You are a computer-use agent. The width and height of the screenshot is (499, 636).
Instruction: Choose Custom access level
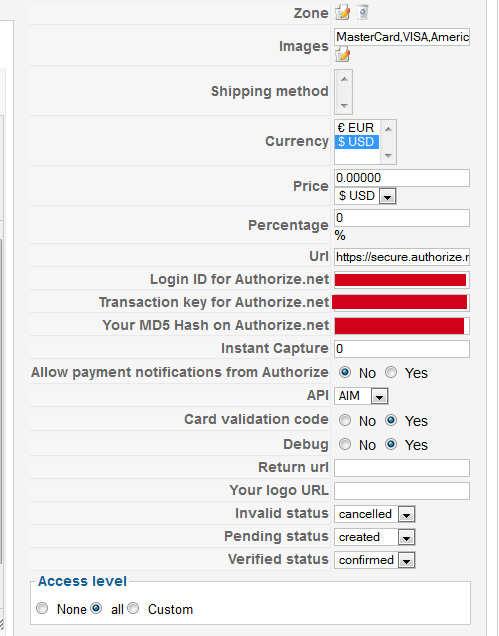pyautogui.click(x=133, y=608)
